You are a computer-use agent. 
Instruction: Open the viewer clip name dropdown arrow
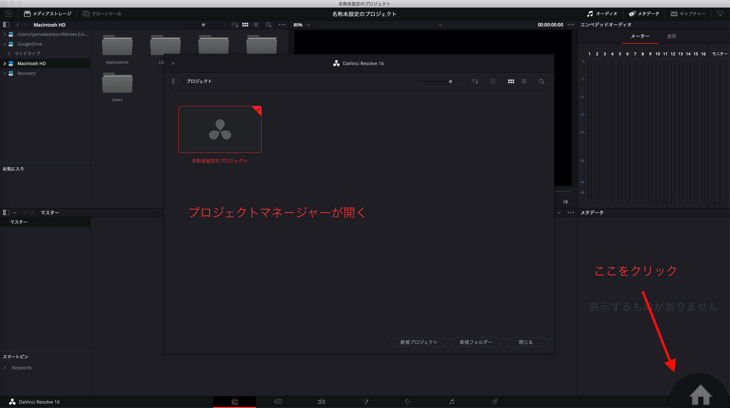coord(440,25)
